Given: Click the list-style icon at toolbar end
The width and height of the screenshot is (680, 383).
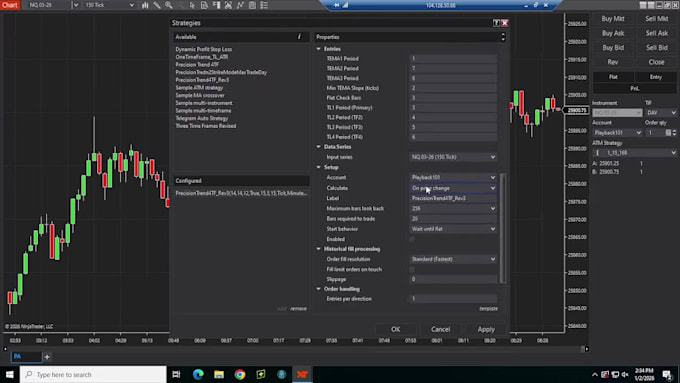Looking at the screenshot, I should 264,5.
